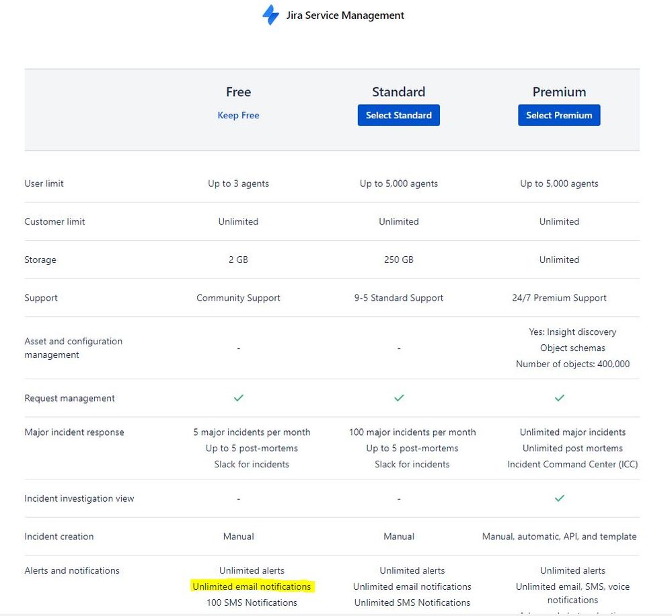Viewport: 672px width, 616px height.
Task: Click the 'Object schemas' text
Action: pyautogui.click(x=572, y=348)
